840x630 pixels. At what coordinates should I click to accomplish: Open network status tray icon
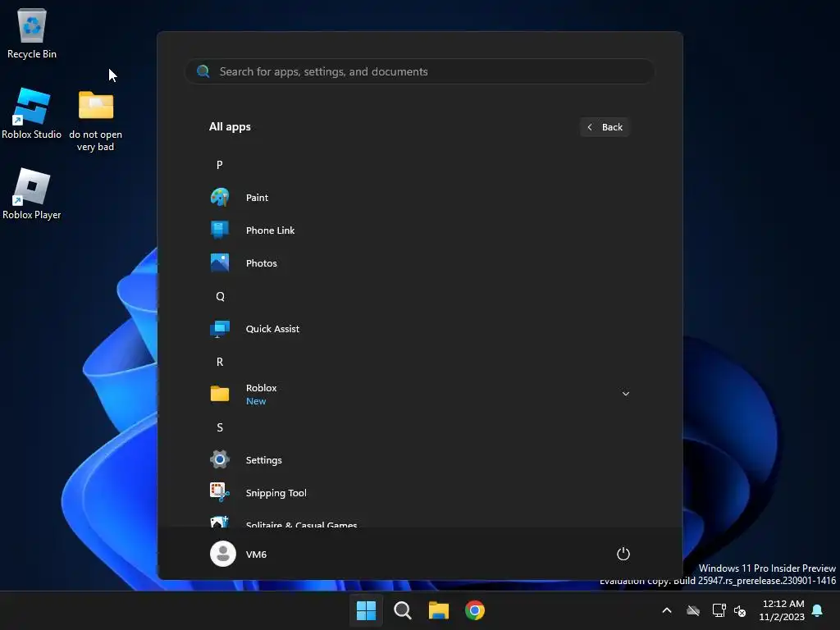coord(719,610)
